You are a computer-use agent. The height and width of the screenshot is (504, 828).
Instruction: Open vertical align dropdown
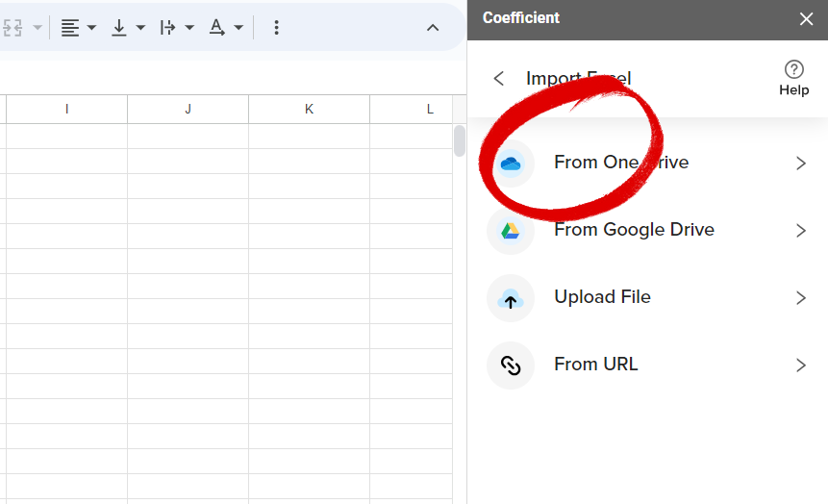pyautogui.click(x=127, y=28)
